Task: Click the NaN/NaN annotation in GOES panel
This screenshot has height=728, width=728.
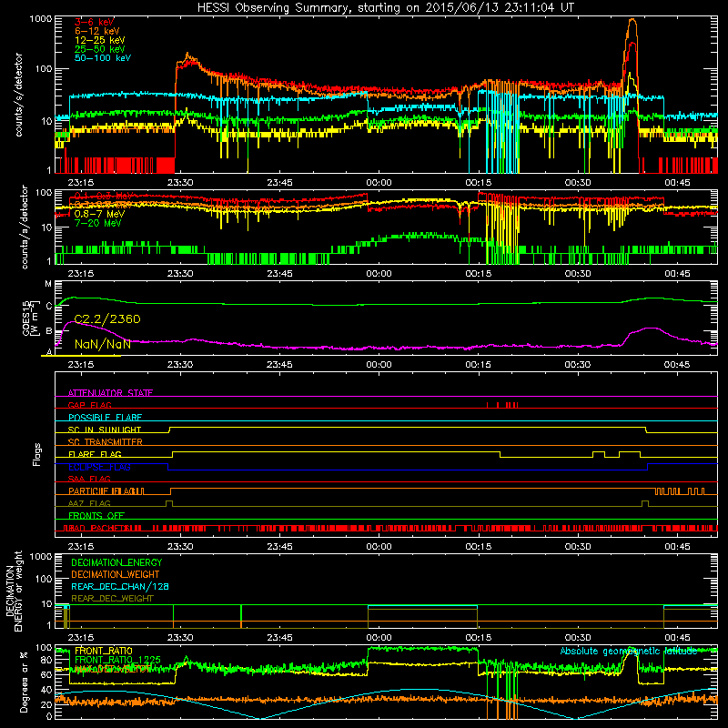Action: 103,345
